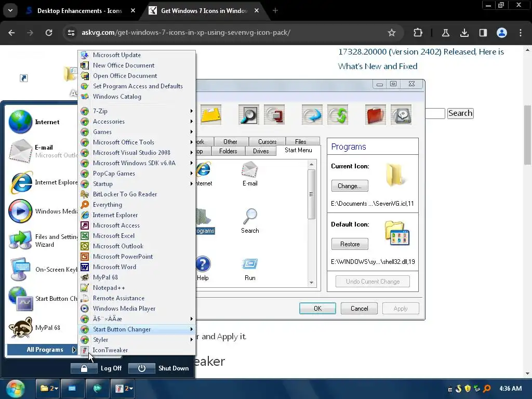Click the Start Menu icon list scrollbar thumb
Screen dimensions: 532x399
pos(311,194)
